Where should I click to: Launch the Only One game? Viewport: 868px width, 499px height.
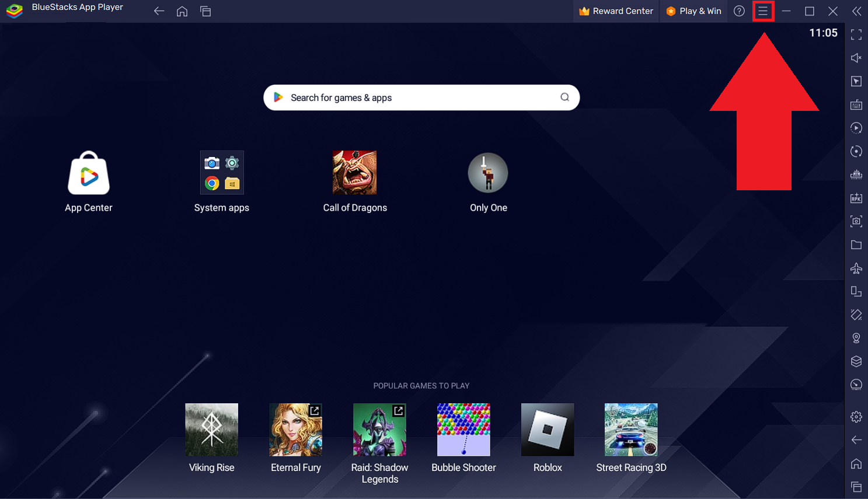pyautogui.click(x=488, y=182)
